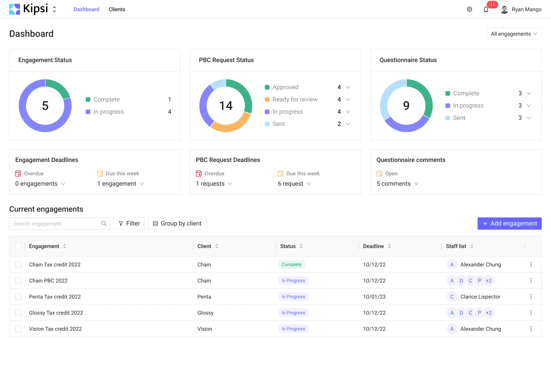The height and width of the screenshot is (392, 551).
Task: Check the Chain PBC 2022 row checkbox
Action: [x=18, y=280]
